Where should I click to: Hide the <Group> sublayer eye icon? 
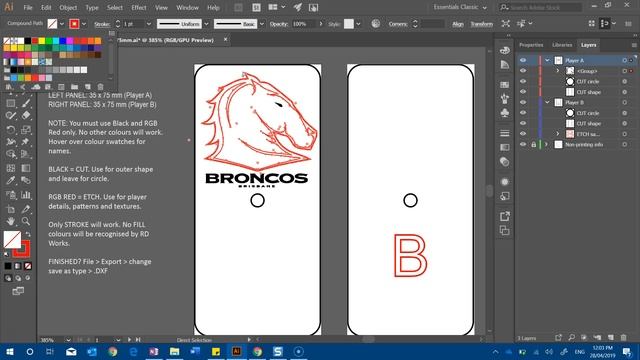click(x=523, y=71)
